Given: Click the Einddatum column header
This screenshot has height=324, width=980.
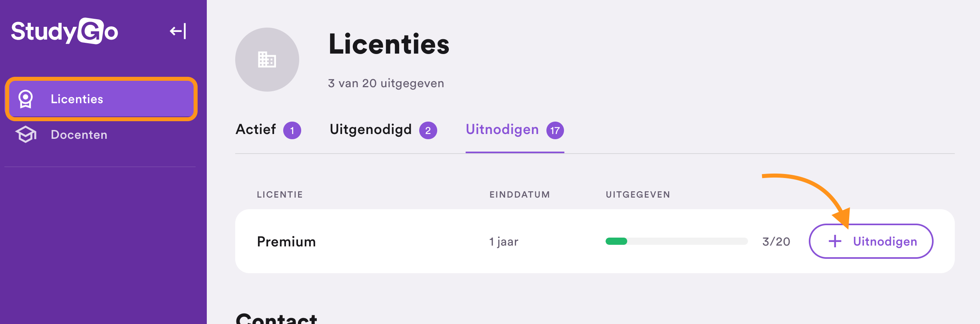Looking at the screenshot, I should pos(520,194).
